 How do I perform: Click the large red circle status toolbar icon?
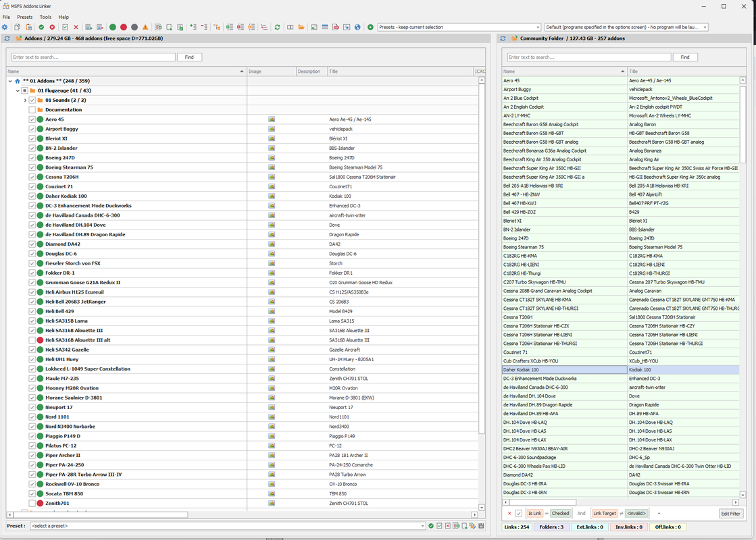(x=124, y=28)
